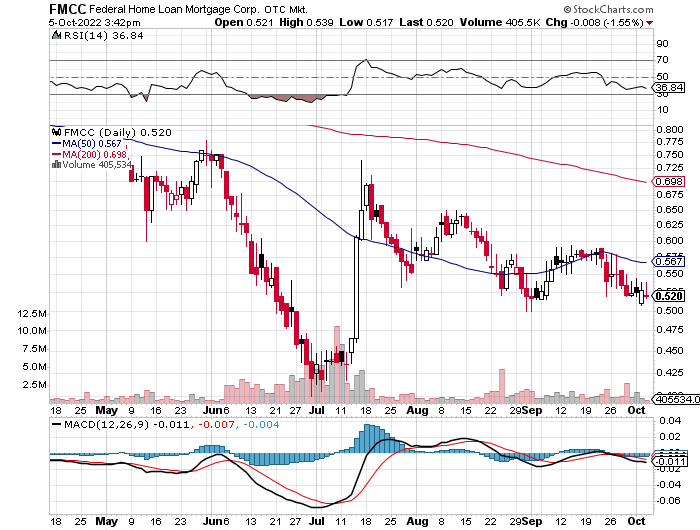Click the 5-Oct-2022 3:42pm timestamp
The height and width of the screenshot is (530, 700).
point(95,23)
